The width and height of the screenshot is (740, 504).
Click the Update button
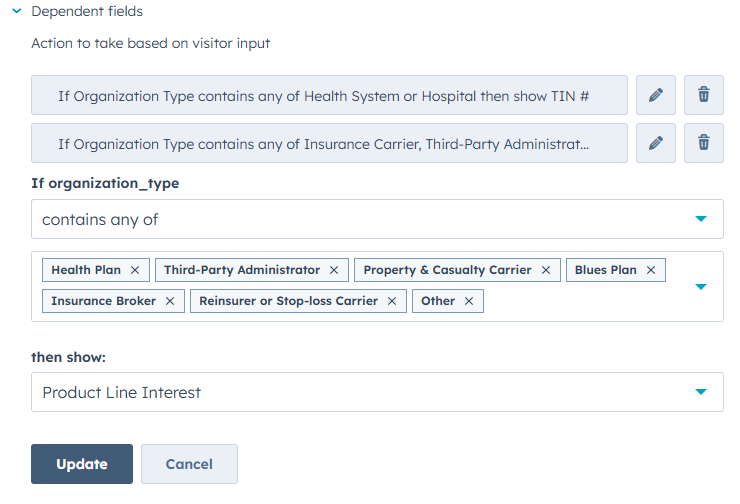pos(82,464)
